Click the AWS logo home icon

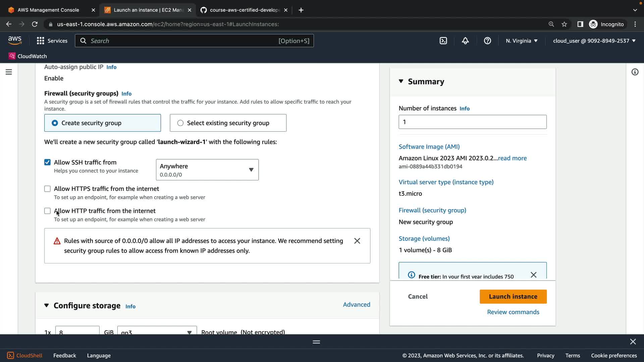pyautogui.click(x=15, y=41)
